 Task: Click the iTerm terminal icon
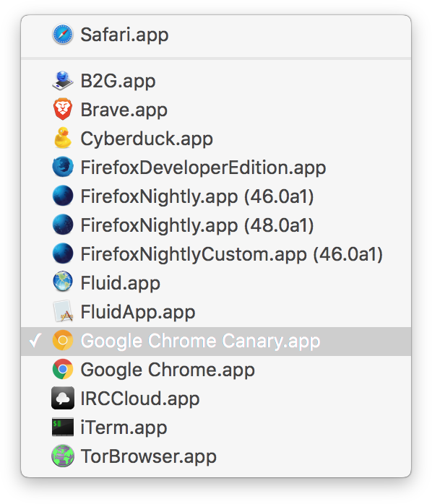(63, 427)
